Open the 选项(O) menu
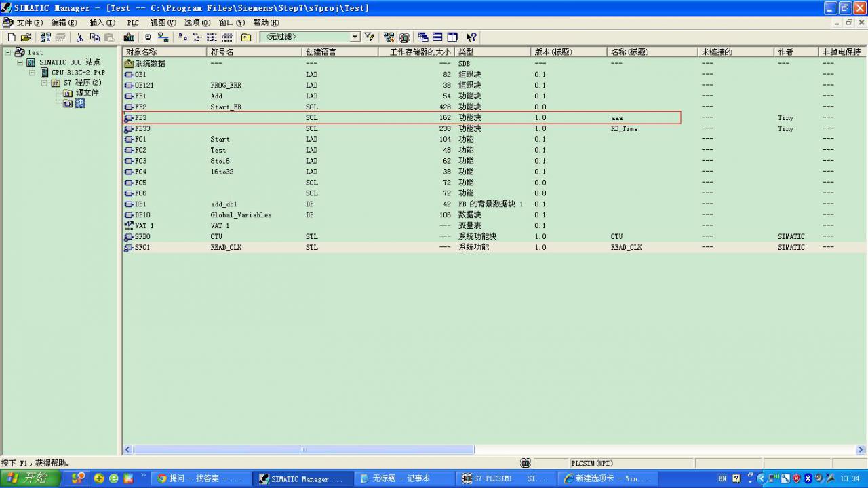Image resolution: width=868 pixels, height=488 pixels. pos(197,22)
